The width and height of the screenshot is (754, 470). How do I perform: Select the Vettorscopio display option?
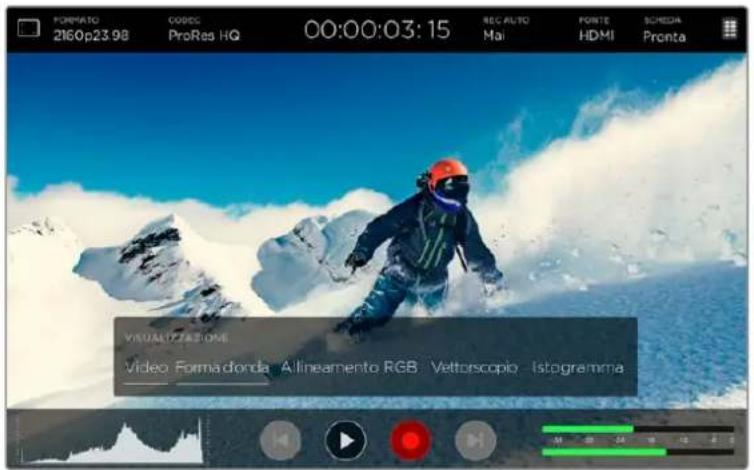pos(475,368)
